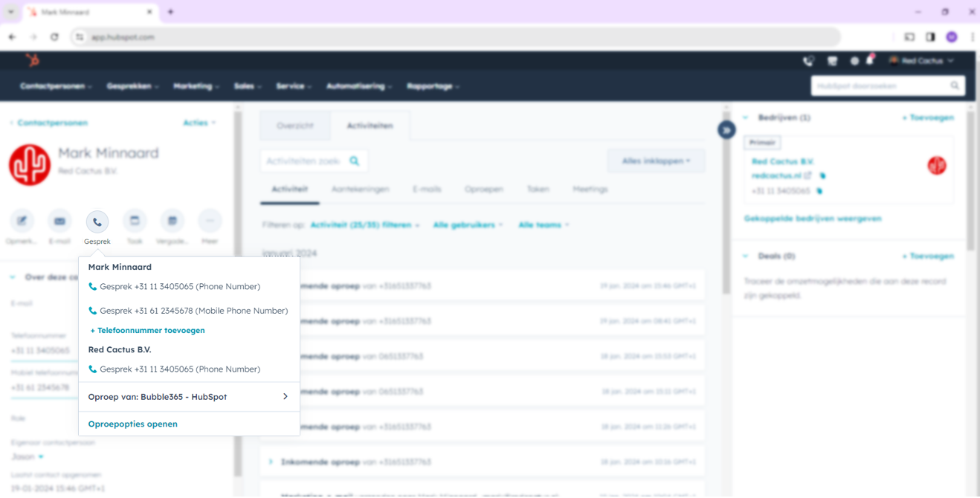
Task: Click the search magnifier in the activities search box
Action: coord(355,161)
